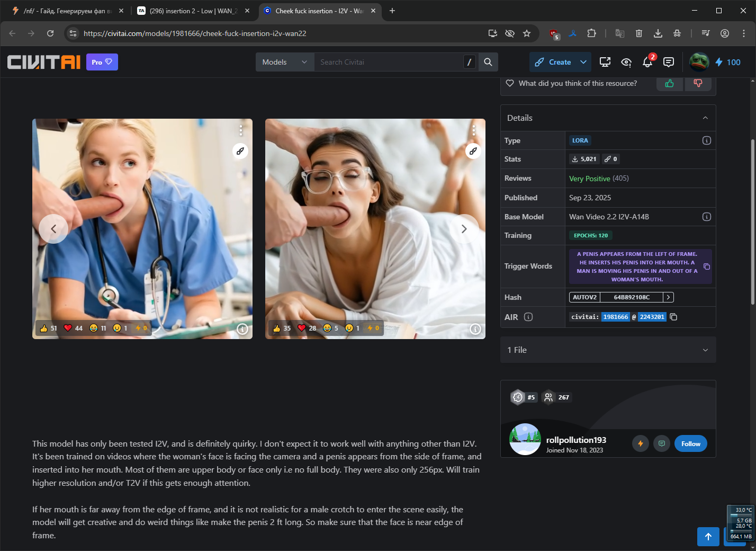Screen dimensions: 756x551
Task: Open the eye browsing settings in Civitai header
Action: tap(626, 62)
